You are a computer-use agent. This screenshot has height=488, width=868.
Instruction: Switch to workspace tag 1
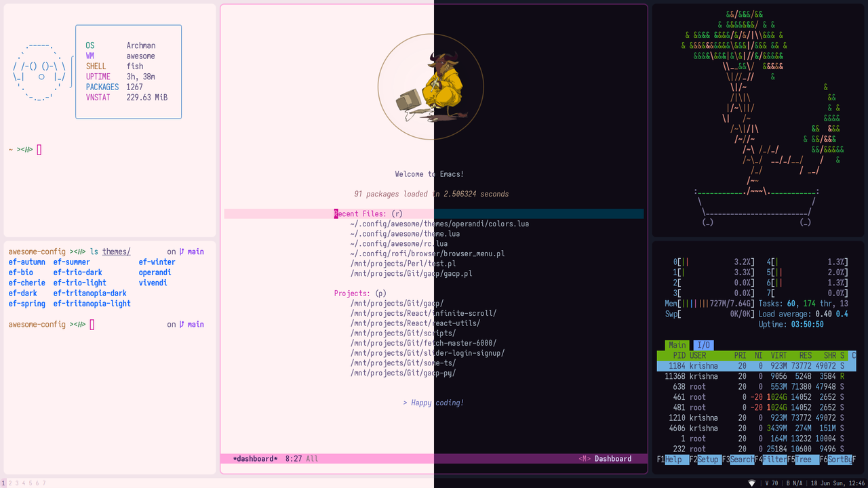(3, 483)
